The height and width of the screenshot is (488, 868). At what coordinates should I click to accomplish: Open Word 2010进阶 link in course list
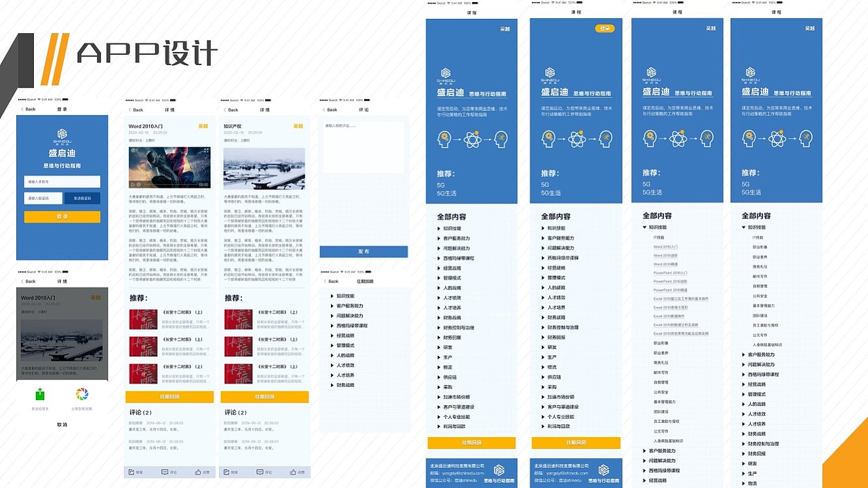point(666,256)
